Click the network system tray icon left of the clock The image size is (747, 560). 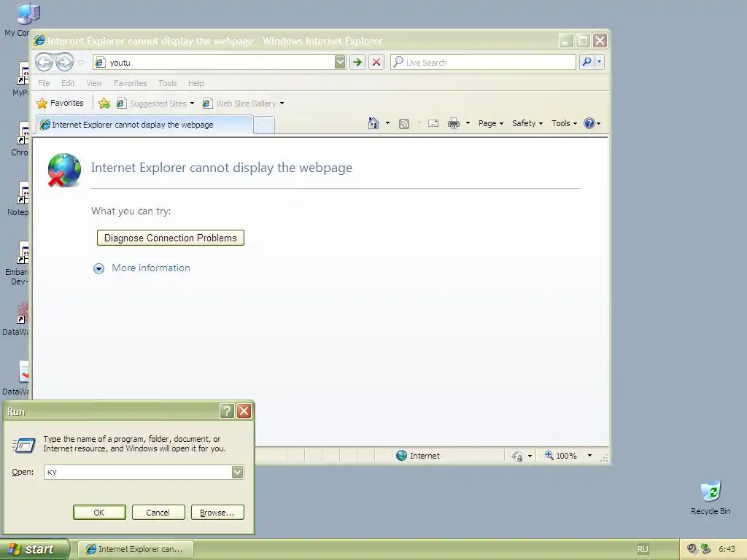705,548
